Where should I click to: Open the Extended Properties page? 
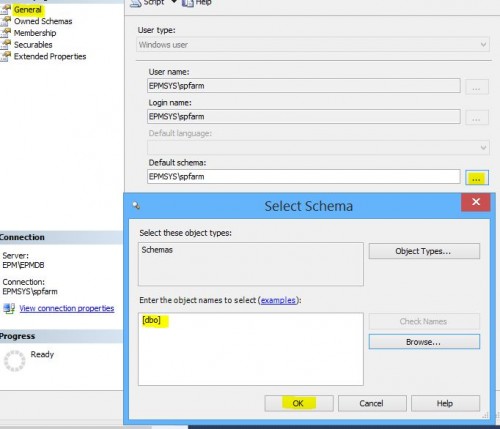click(x=50, y=56)
